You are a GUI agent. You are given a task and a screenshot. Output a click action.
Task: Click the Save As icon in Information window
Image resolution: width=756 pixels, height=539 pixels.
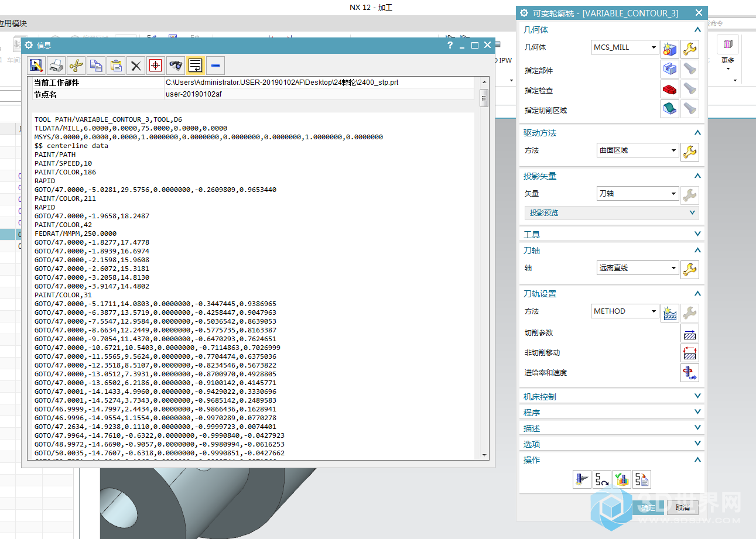[x=36, y=66]
